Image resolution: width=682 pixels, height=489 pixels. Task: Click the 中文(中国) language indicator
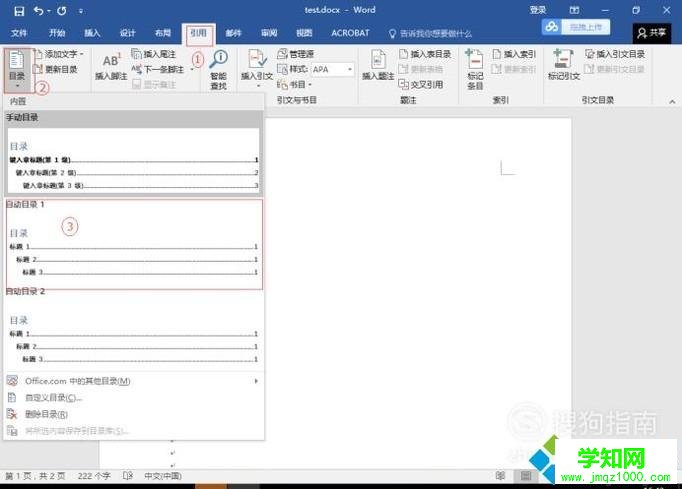coord(163,476)
